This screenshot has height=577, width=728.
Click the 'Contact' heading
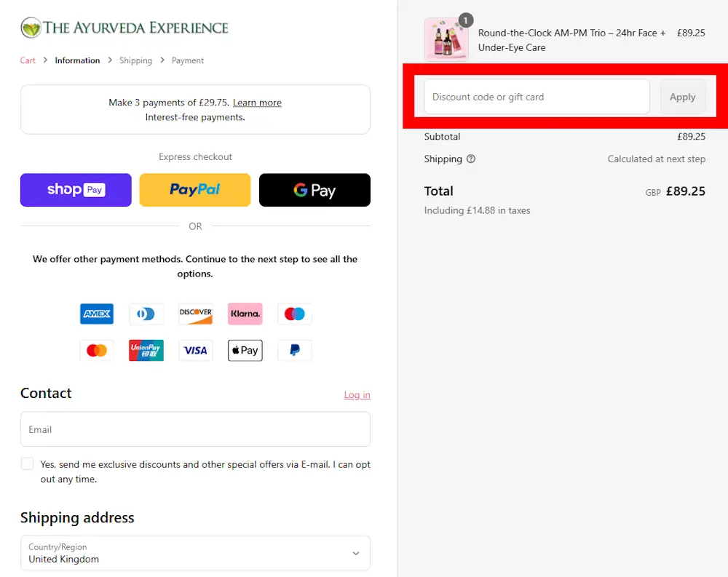click(x=46, y=393)
